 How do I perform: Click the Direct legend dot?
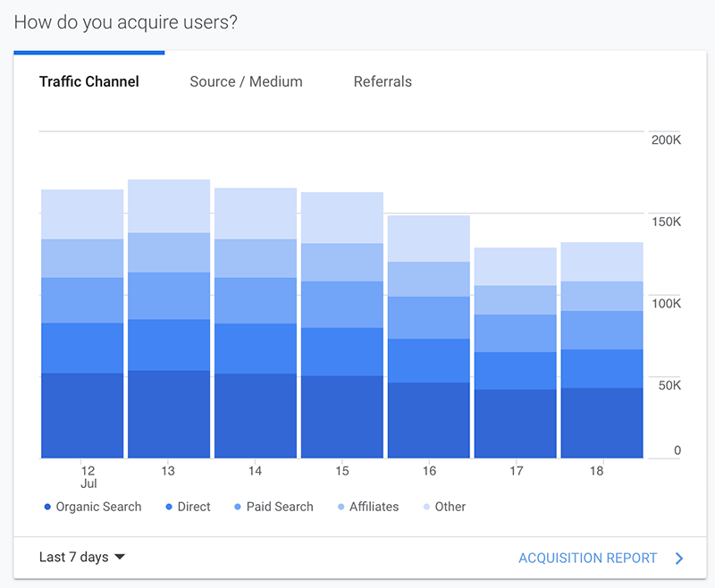(169, 507)
